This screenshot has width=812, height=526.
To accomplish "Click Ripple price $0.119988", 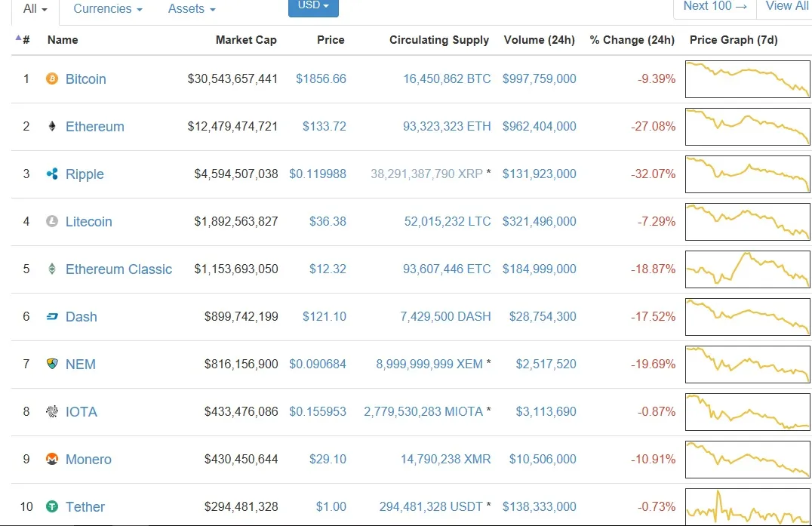I will pyautogui.click(x=318, y=174).
